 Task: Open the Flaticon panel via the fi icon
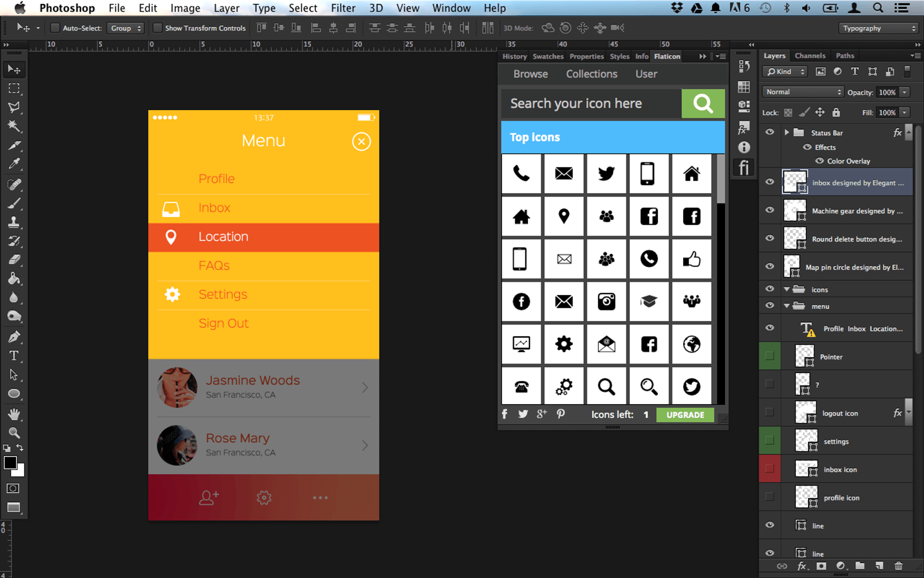tap(744, 167)
